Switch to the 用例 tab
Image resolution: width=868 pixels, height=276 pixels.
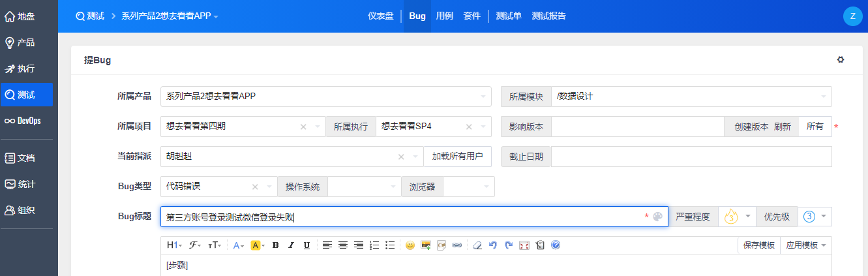coord(445,16)
